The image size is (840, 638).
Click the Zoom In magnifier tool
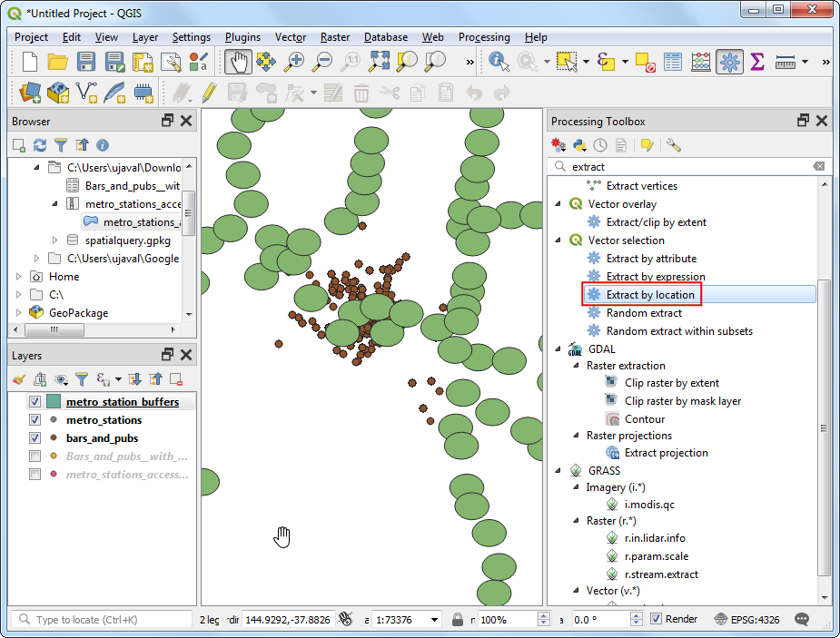294,62
